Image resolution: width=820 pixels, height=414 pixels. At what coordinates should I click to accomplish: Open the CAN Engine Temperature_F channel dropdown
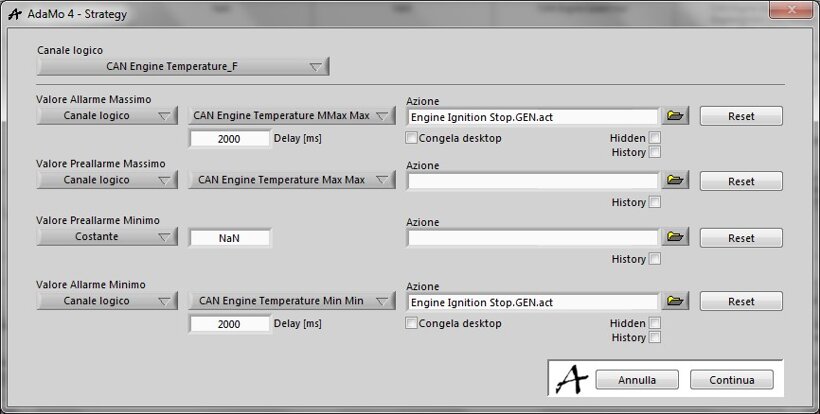click(183, 67)
